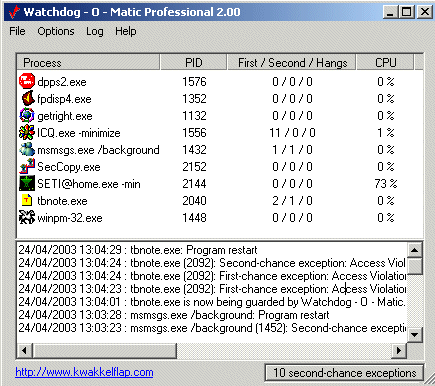Click the First / Second / Hangs header
Viewport: 435px width, 386px height.
292,62
